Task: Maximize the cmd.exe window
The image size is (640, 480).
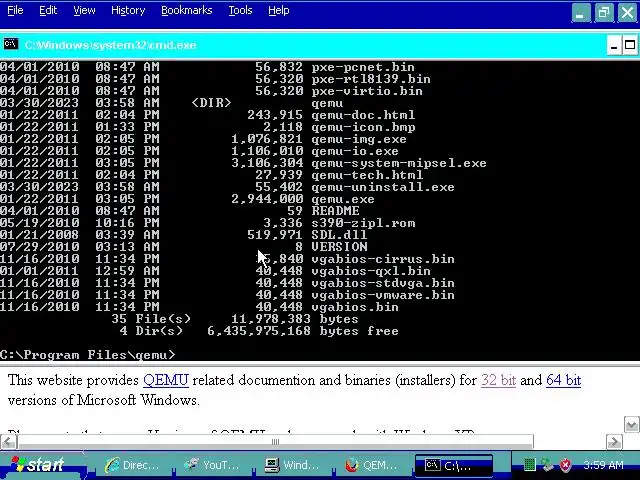Action: click(x=630, y=45)
